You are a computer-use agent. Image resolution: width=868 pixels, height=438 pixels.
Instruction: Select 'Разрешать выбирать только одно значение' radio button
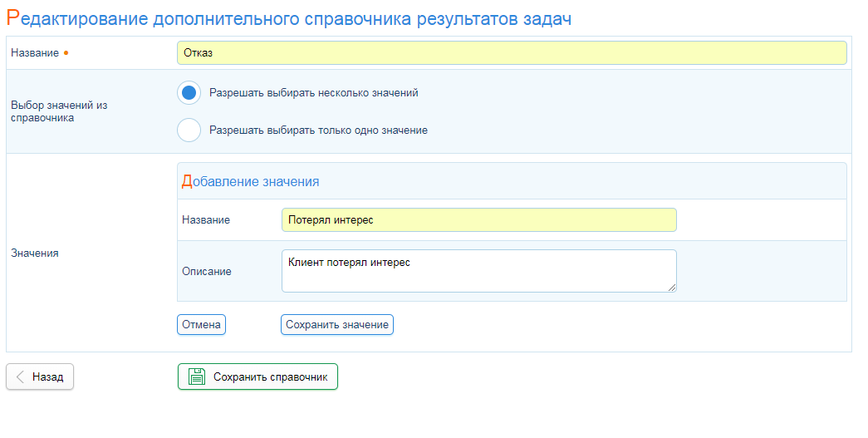[x=189, y=130]
